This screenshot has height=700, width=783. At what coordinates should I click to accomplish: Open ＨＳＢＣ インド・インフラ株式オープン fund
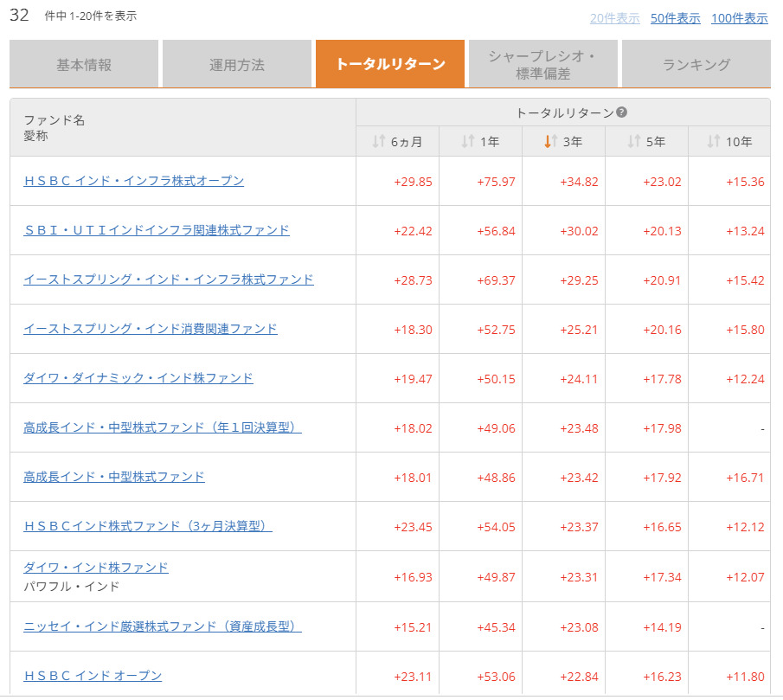[x=133, y=181]
